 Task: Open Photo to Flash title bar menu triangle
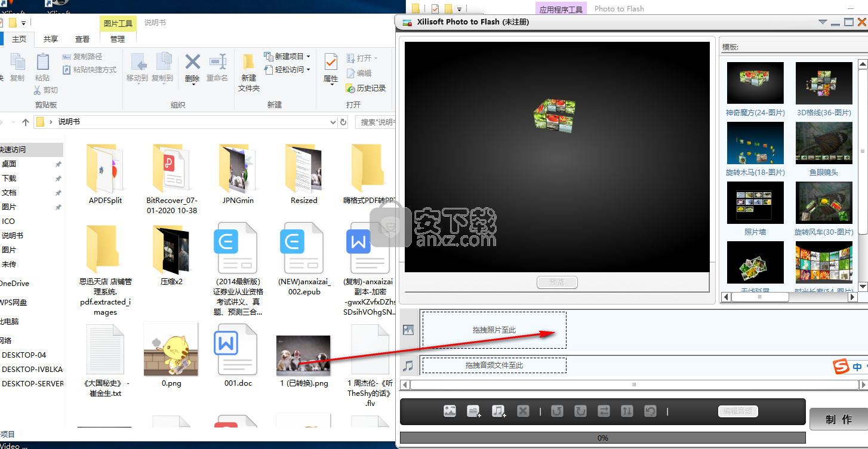[x=823, y=22]
